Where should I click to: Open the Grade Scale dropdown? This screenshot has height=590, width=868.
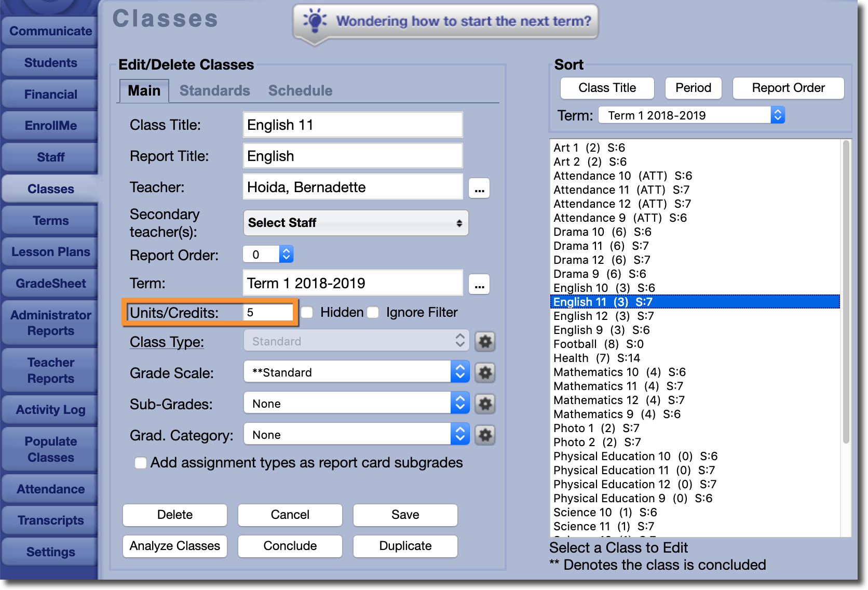[x=356, y=372]
